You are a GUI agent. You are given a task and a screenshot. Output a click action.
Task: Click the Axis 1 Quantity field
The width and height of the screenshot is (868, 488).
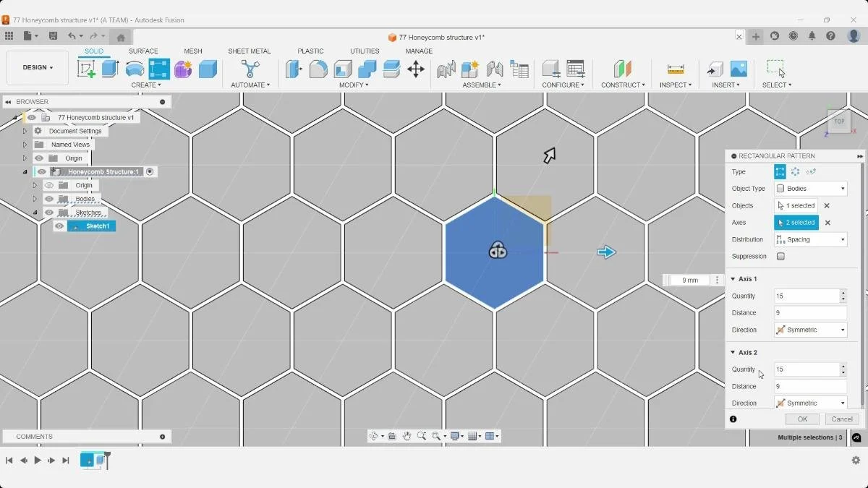click(x=807, y=296)
